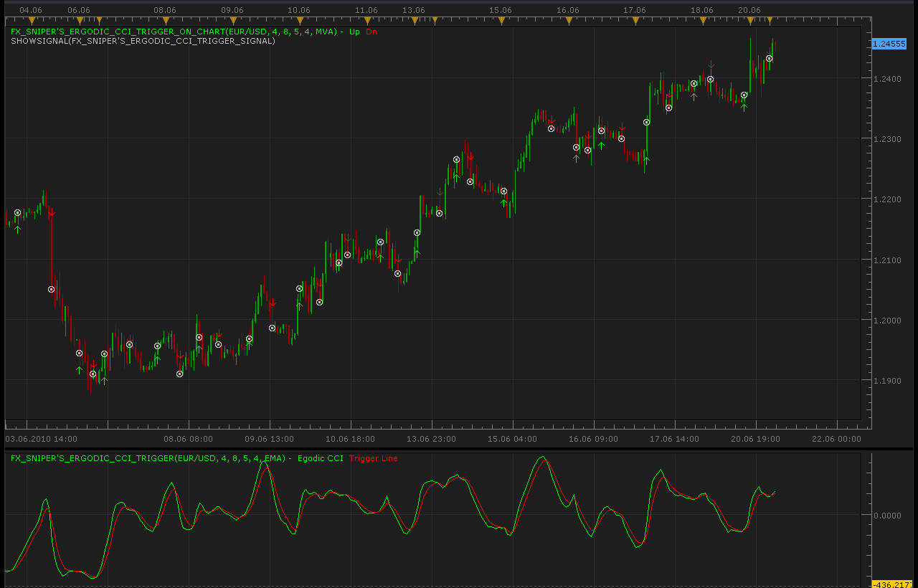This screenshot has width=918, height=588.
Task: Select the Egodic CCI legend label
Action: pos(320,458)
